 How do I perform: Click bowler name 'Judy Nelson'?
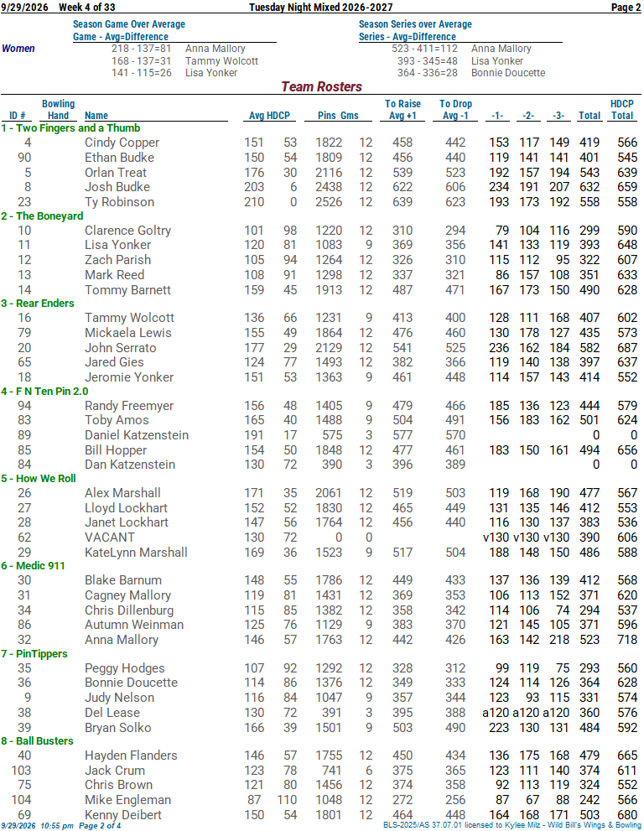(119, 698)
